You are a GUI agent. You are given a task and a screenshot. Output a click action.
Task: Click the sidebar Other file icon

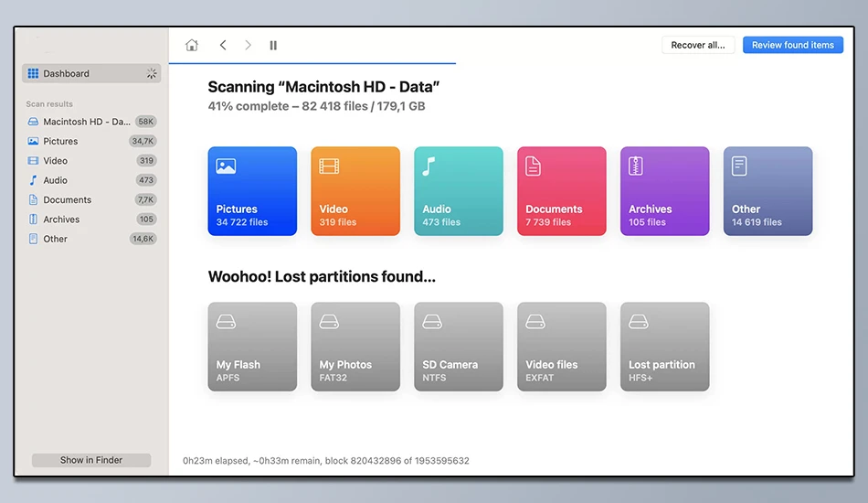click(x=33, y=239)
